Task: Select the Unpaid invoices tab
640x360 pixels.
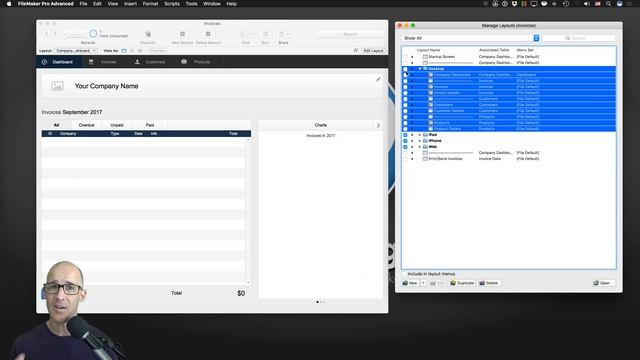Action: click(117, 125)
